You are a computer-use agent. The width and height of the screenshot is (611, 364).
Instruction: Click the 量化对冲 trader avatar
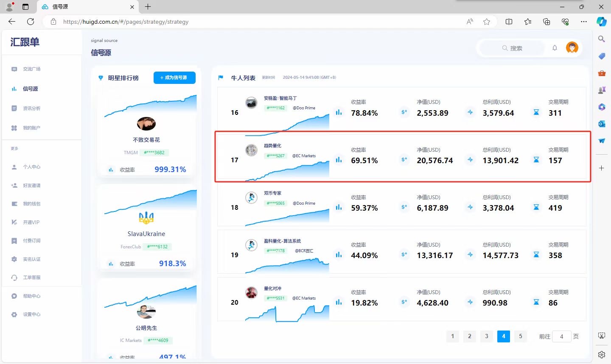252,293
